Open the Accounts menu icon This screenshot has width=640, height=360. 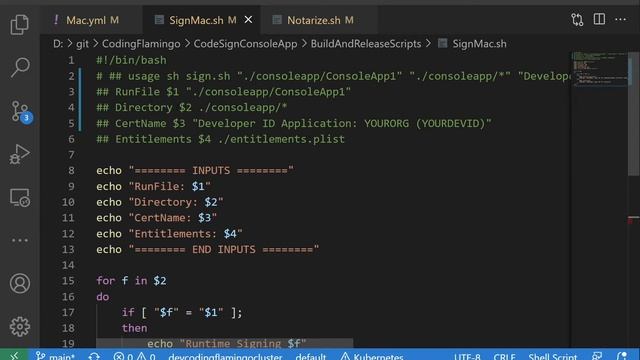20,283
